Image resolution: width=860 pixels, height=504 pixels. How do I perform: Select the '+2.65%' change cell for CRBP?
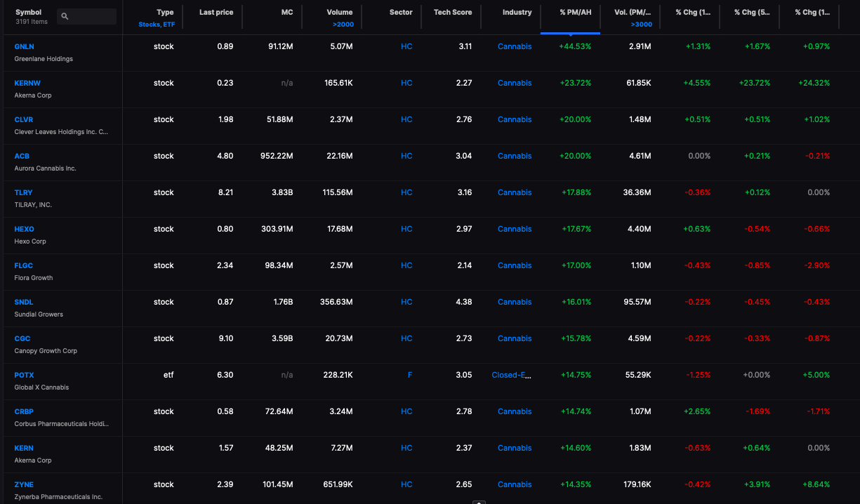click(696, 411)
